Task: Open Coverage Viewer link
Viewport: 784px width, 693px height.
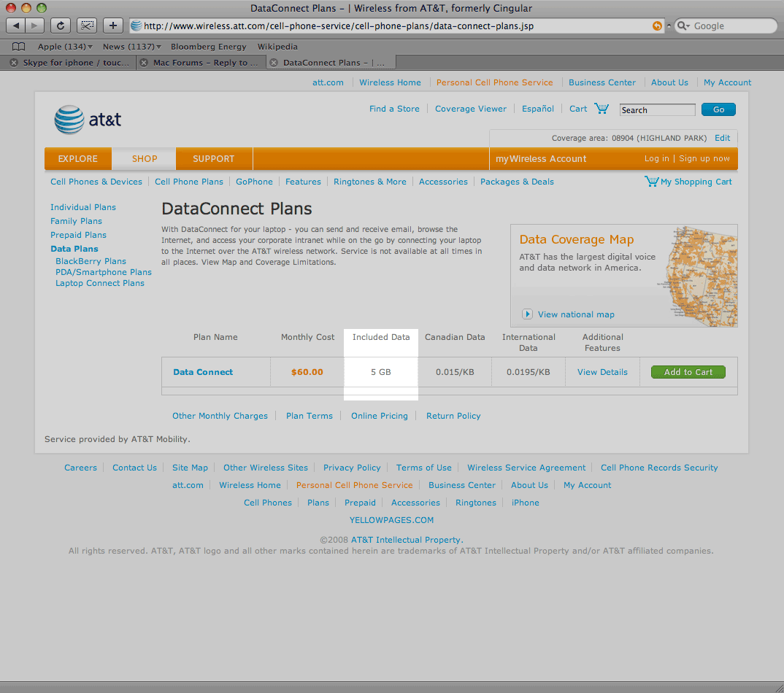Action: pos(471,109)
